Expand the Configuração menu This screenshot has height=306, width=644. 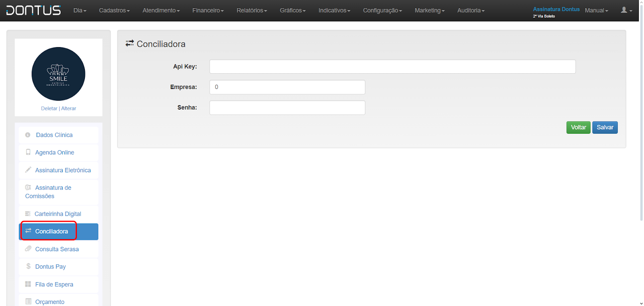382,10
